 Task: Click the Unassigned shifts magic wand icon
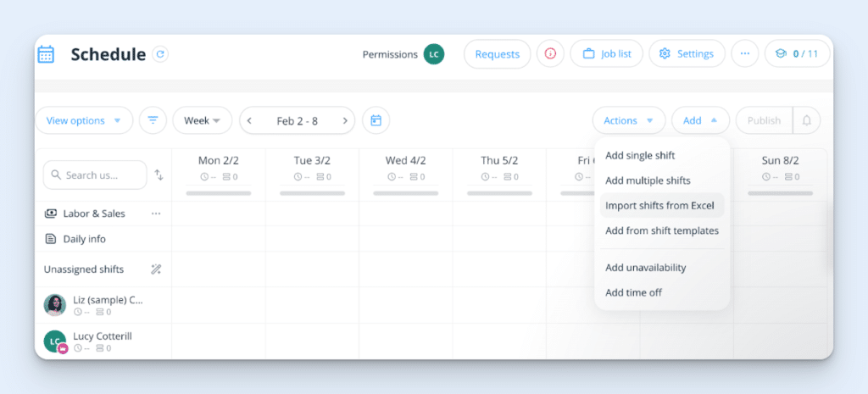(156, 269)
